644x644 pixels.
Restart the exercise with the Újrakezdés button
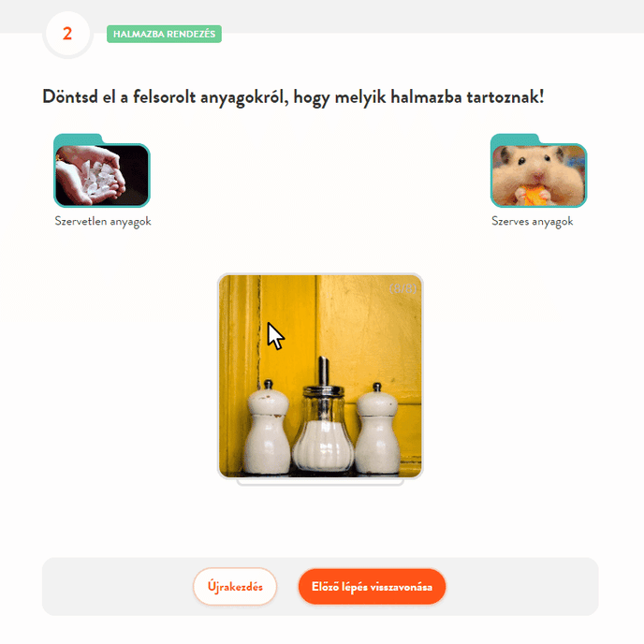[235, 587]
